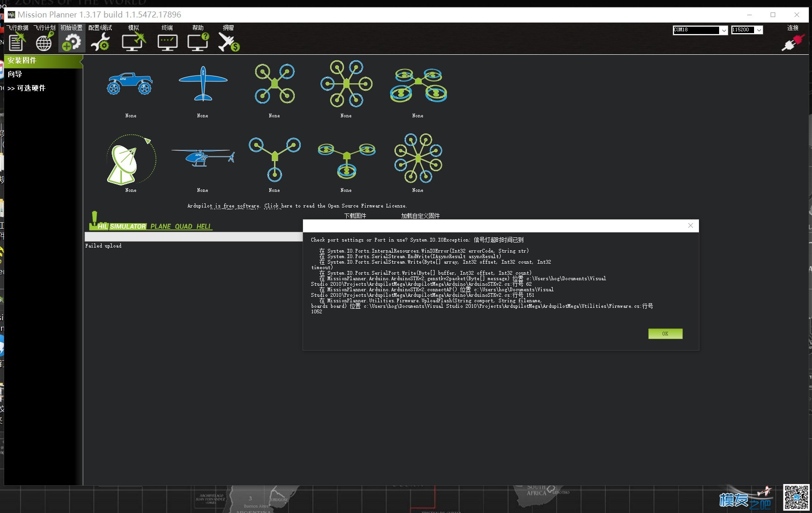Click Download Firmware (下载固件) link

[355, 216]
